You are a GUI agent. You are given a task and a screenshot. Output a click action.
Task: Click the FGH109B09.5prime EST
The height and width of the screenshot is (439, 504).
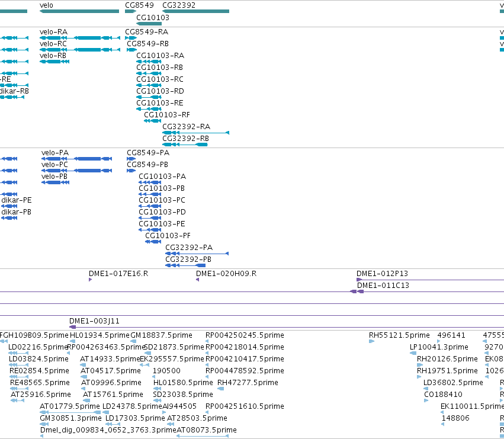point(4,341)
